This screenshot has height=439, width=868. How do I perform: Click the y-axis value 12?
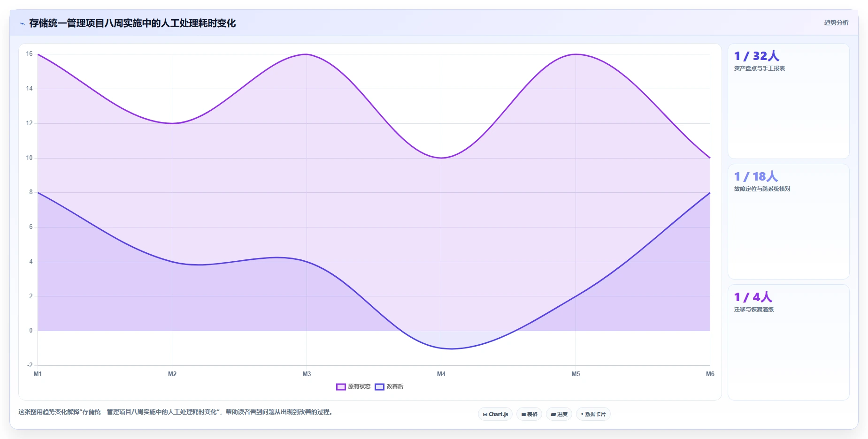click(29, 123)
